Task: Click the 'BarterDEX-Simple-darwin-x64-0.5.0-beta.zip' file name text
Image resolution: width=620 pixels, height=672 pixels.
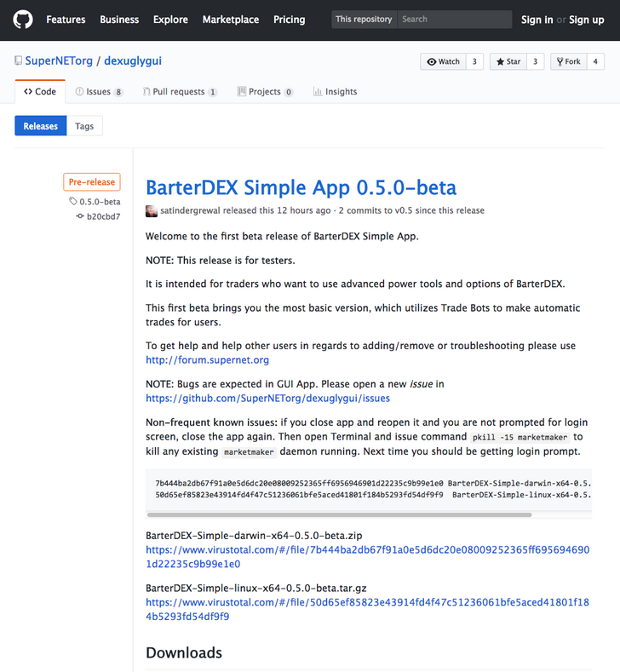Action: (x=254, y=535)
